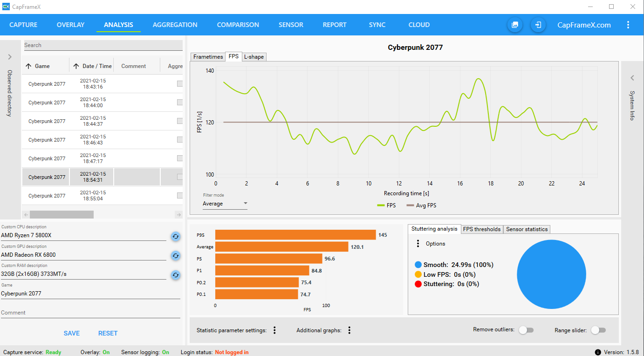Click the Custom GPU description field

(83, 255)
